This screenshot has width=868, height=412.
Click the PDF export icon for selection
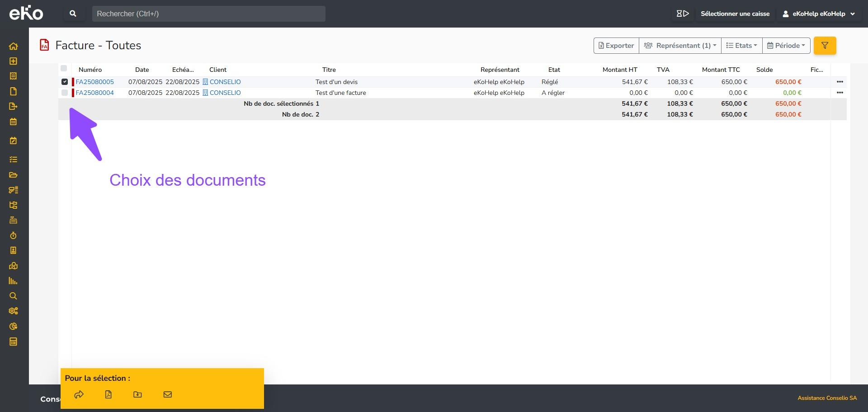[x=108, y=394]
